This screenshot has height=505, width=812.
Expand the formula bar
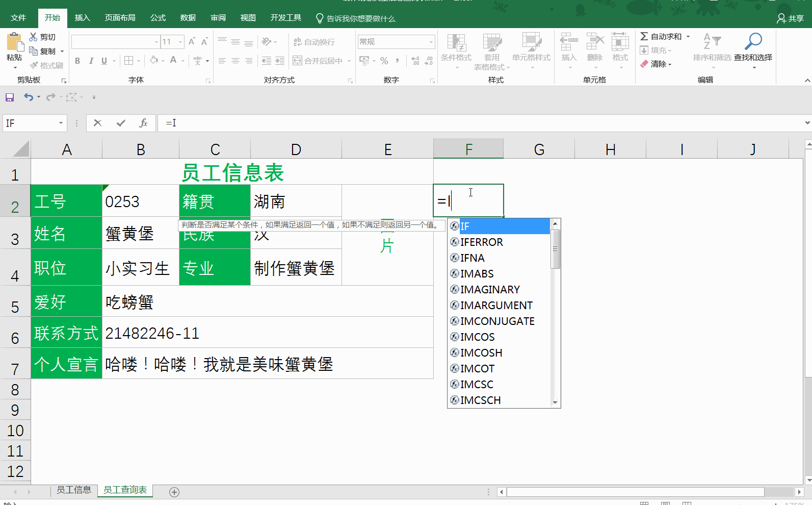pyautogui.click(x=807, y=123)
